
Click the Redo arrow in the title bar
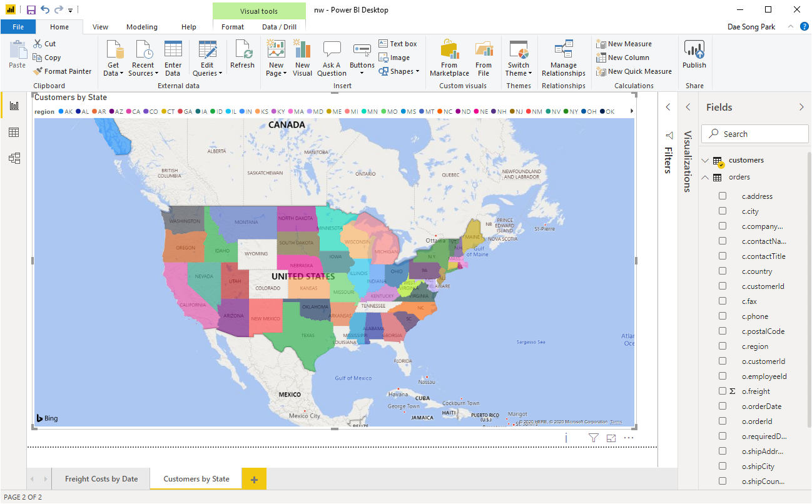pyautogui.click(x=58, y=10)
